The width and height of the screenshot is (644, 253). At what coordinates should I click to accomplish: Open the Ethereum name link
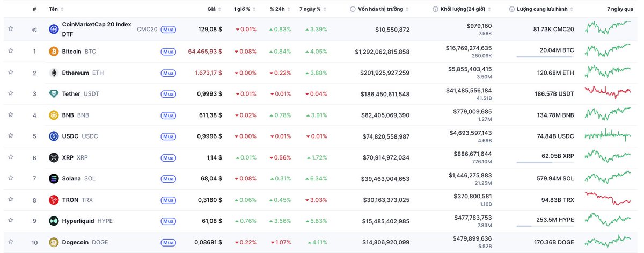tap(76, 73)
